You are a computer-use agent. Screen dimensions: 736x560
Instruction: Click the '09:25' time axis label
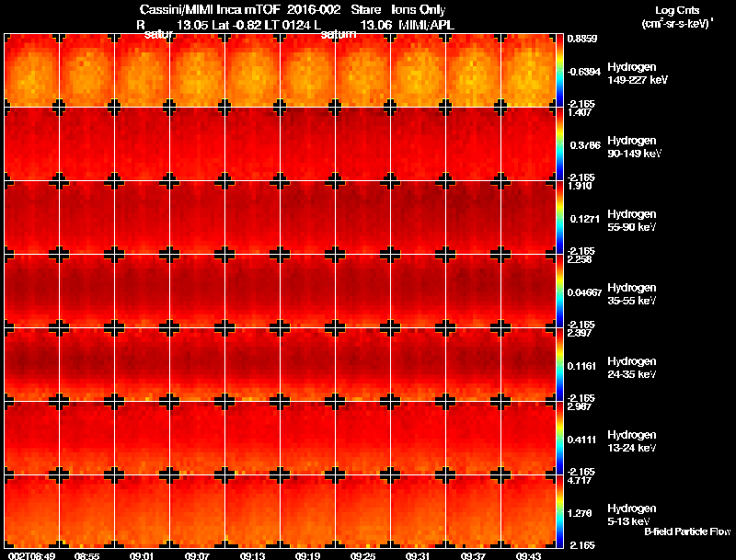click(x=362, y=555)
